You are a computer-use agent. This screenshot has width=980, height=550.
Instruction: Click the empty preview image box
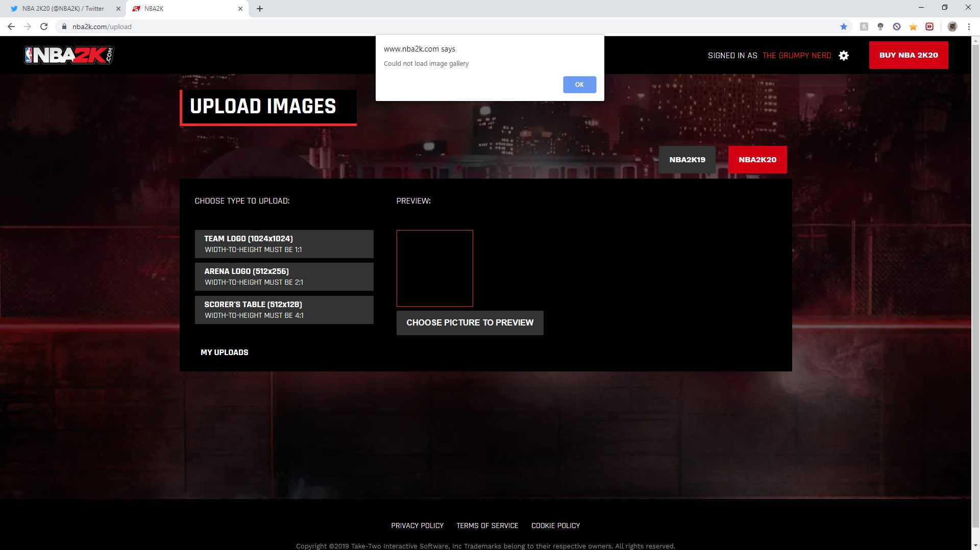tap(435, 268)
